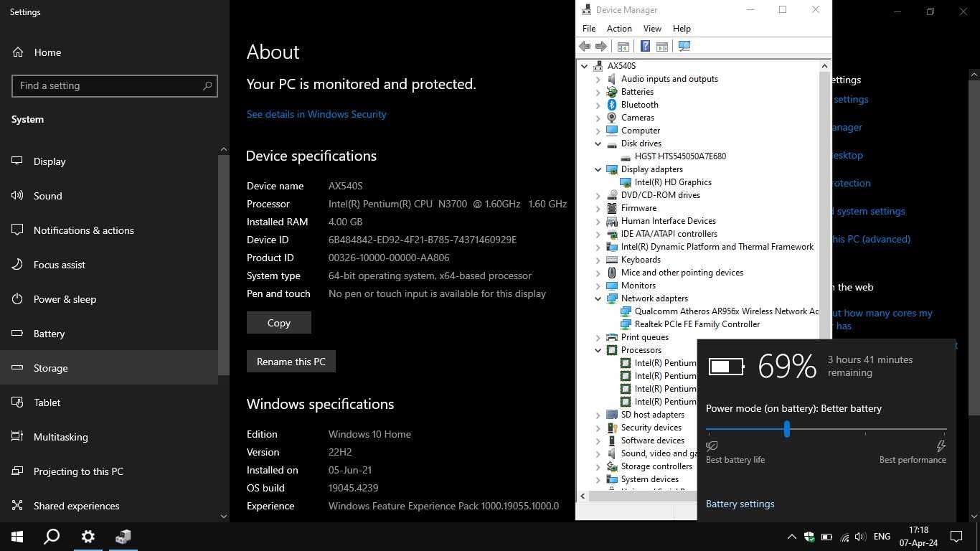The height and width of the screenshot is (551, 980).
Task: Open Display settings page
Action: pyautogui.click(x=109, y=161)
